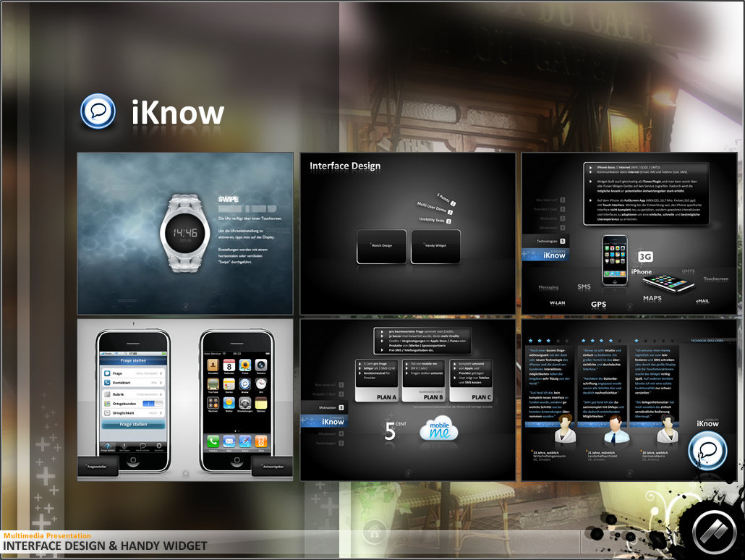
Task: Open the Kontaktart row options
Action: point(162,383)
